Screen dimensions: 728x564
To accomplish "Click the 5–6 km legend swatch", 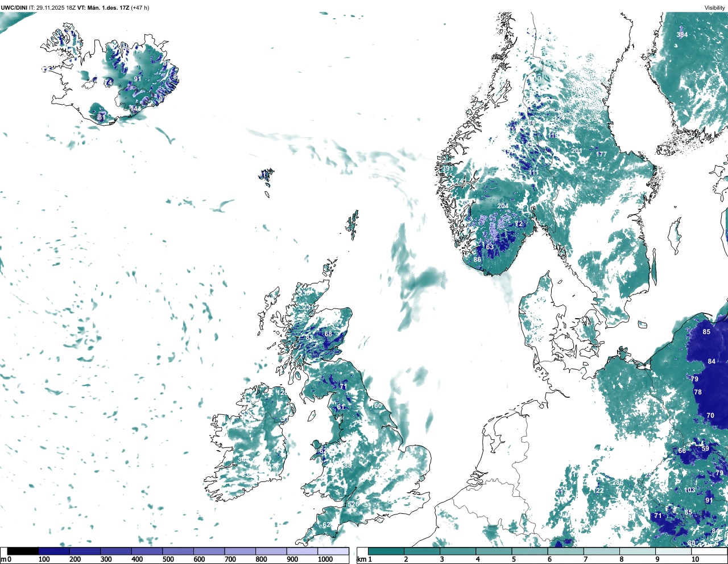I will [x=530, y=551].
